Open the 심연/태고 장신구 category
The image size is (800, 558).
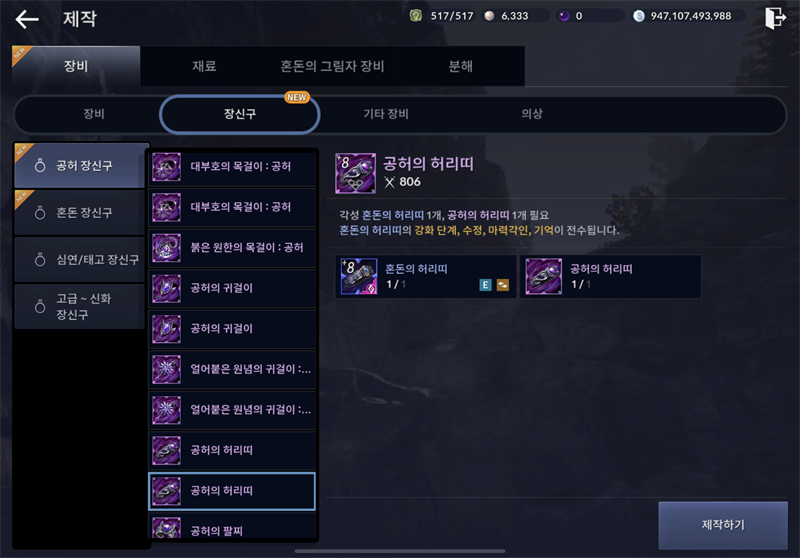tap(80, 260)
